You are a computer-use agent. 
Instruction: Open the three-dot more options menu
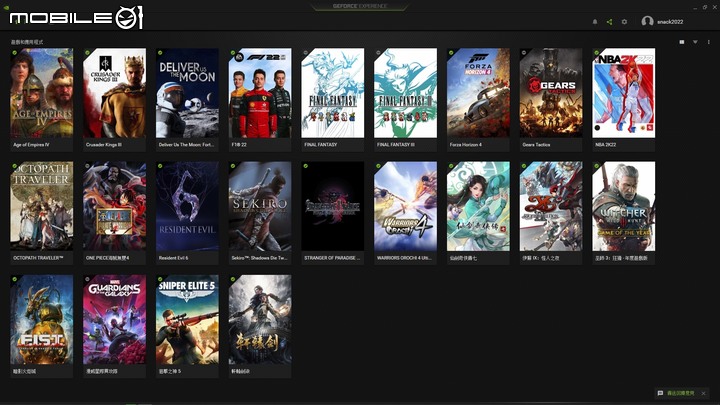click(x=709, y=42)
